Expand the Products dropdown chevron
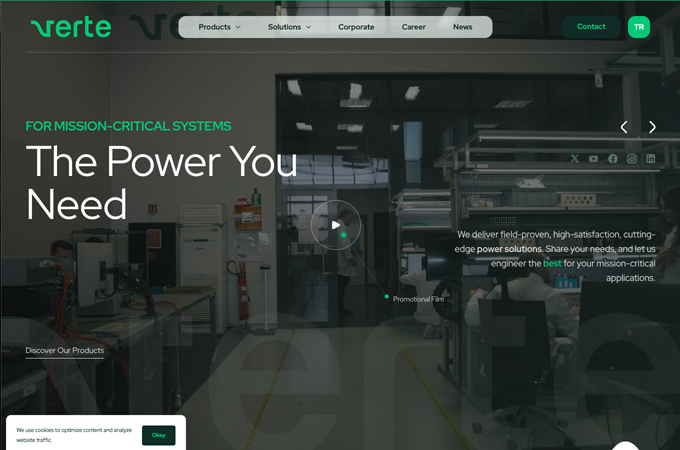This screenshot has width=680, height=450. tap(238, 27)
